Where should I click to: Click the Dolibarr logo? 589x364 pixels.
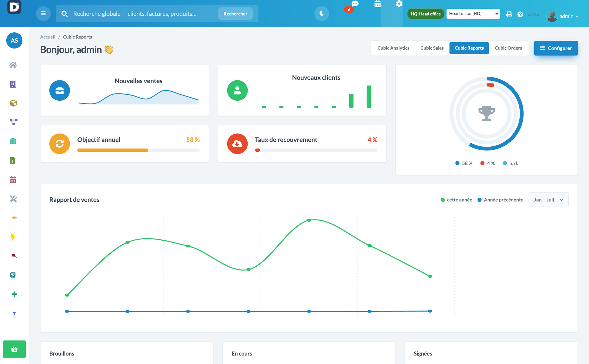click(x=14, y=7)
